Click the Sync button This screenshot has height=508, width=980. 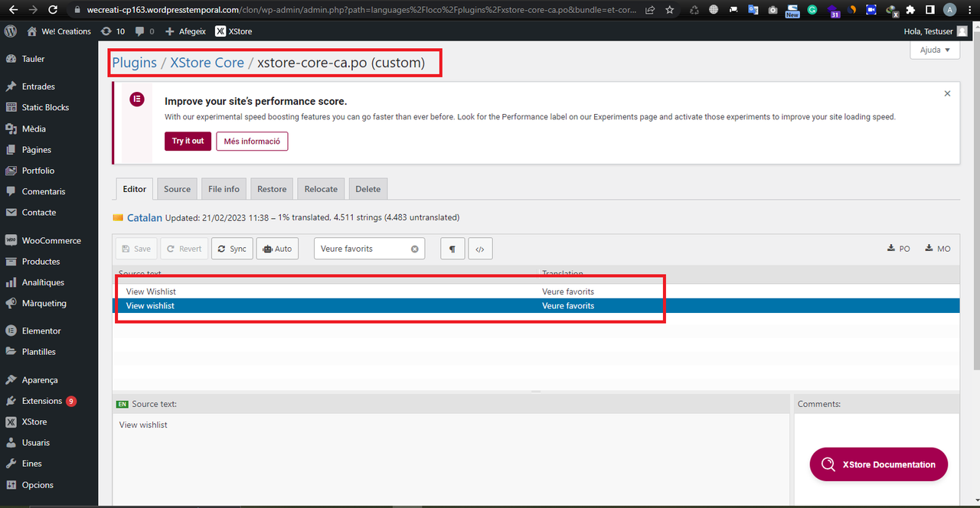[232, 249]
